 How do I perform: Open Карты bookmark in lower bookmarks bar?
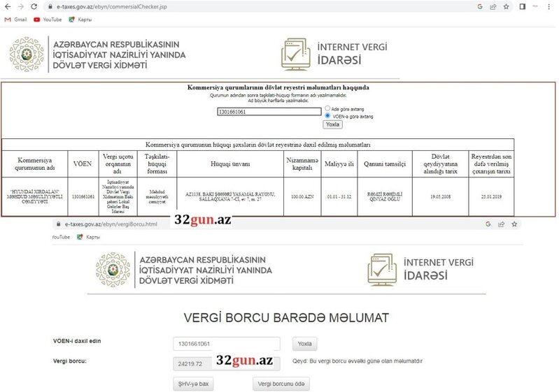pyautogui.click(x=88, y=237)
